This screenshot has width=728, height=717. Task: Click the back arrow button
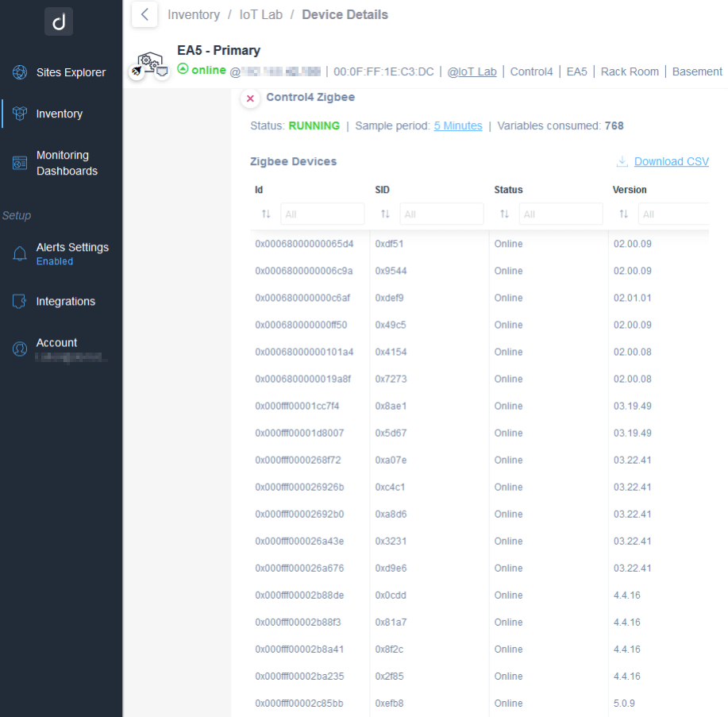tap(144, 14)
